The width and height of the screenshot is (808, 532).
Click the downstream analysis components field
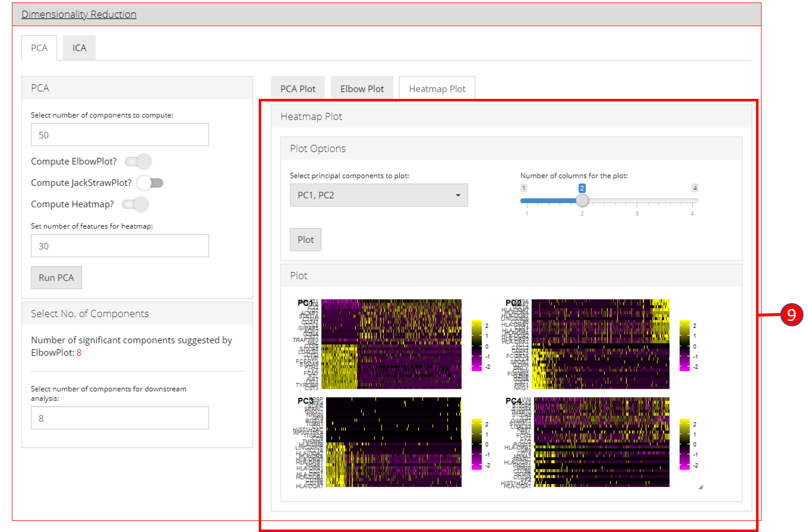120,418
